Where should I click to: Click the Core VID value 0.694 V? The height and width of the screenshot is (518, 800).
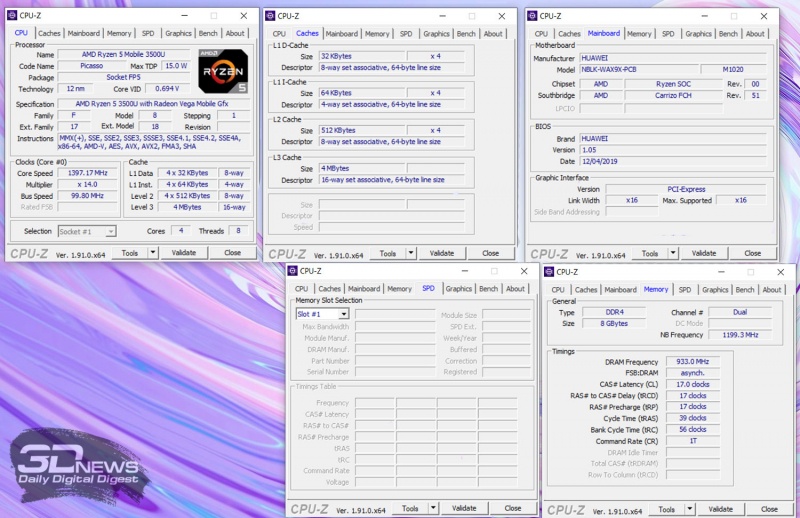(167, 89)
